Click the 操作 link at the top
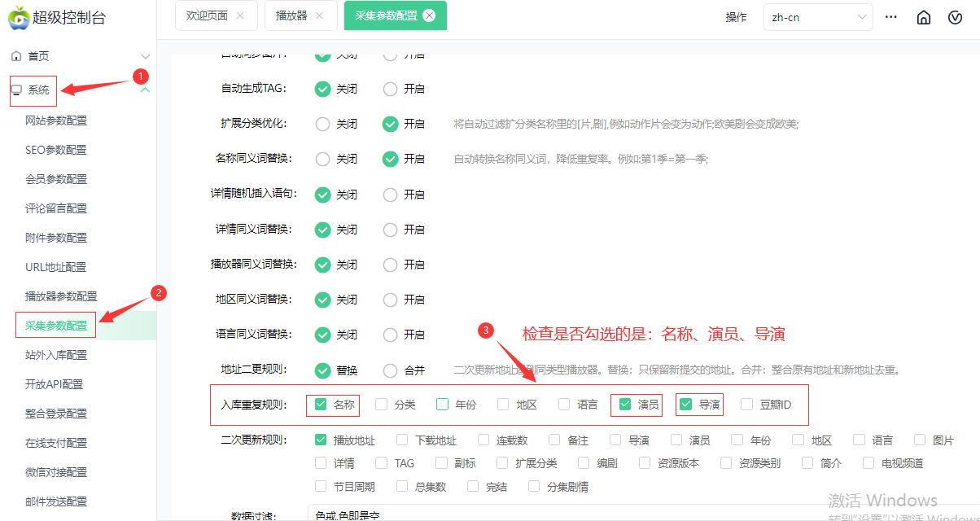The width and height of the screenshot is (980, 521). point(737,16)
